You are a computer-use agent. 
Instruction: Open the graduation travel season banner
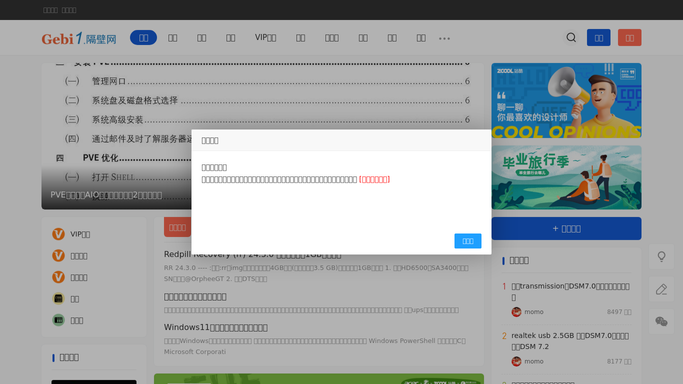[x=566, y=178]
